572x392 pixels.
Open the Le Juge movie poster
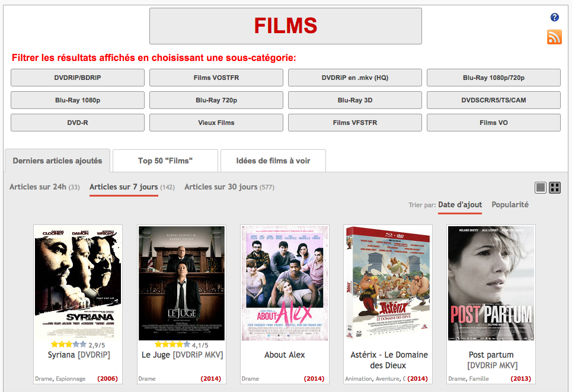click(x=181, y=283)
